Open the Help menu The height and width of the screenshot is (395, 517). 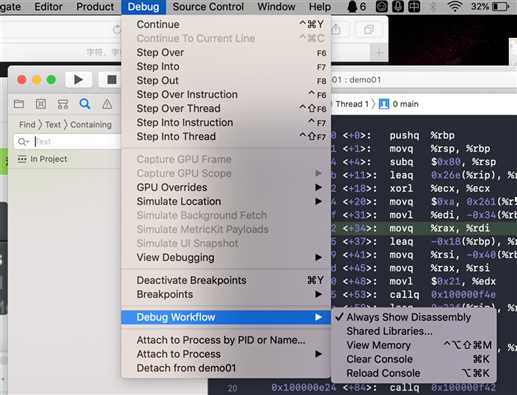(320, 7)
